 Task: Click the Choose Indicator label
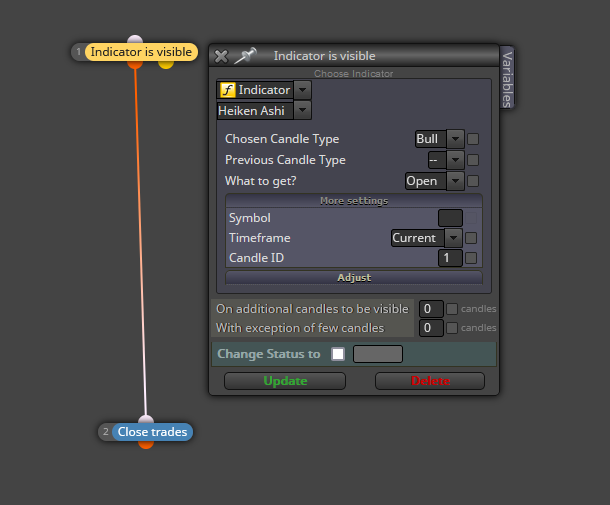354,74
